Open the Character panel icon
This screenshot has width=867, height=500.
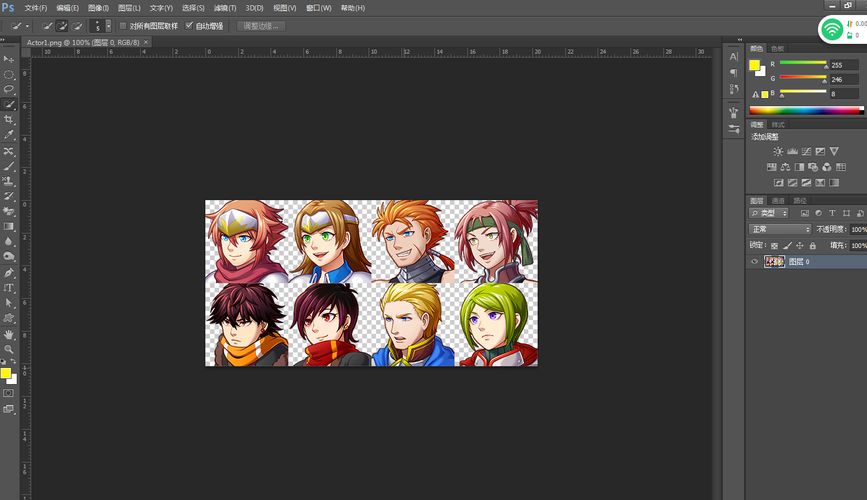click(733, 56)
